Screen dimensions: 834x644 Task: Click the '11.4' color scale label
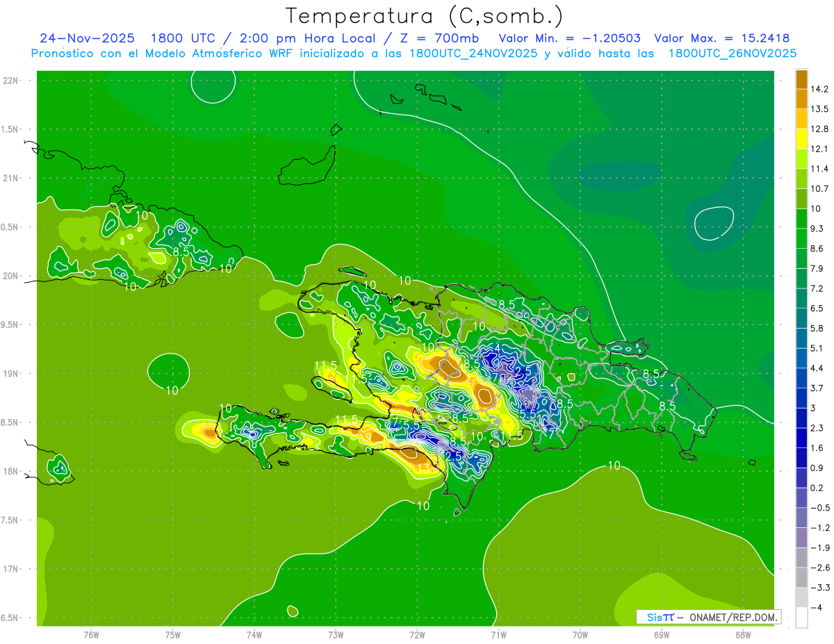(x=819, y=169)
